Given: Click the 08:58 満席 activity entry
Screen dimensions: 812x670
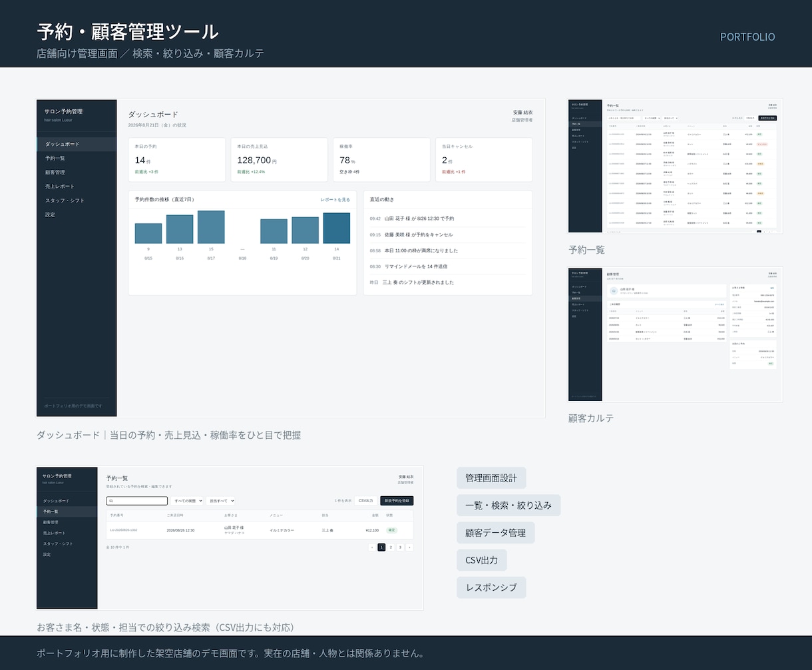Looking at the screenshot, I should pyautogui.click(x=448, y=250).
